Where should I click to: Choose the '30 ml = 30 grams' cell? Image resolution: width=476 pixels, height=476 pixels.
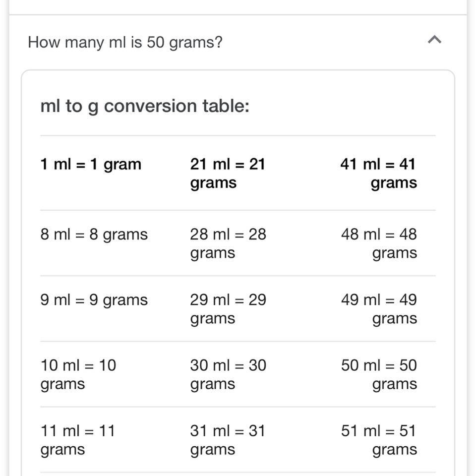pyautogui.click(x=228, y=374)
